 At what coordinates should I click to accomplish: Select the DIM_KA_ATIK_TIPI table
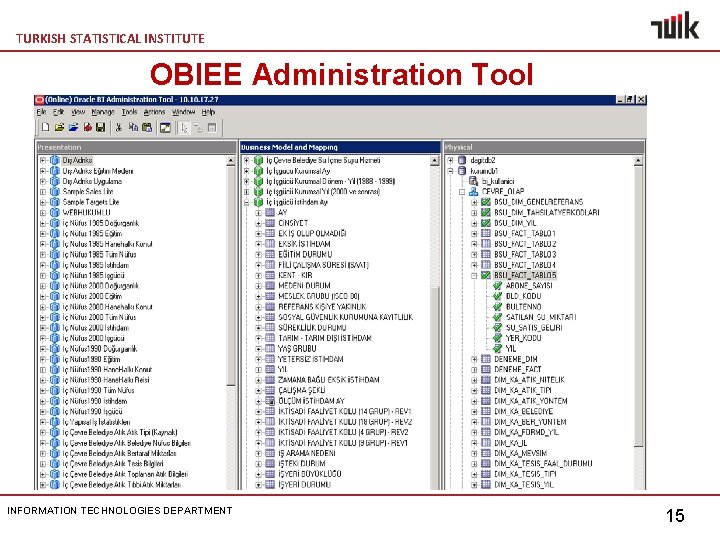tap(523, 390)
